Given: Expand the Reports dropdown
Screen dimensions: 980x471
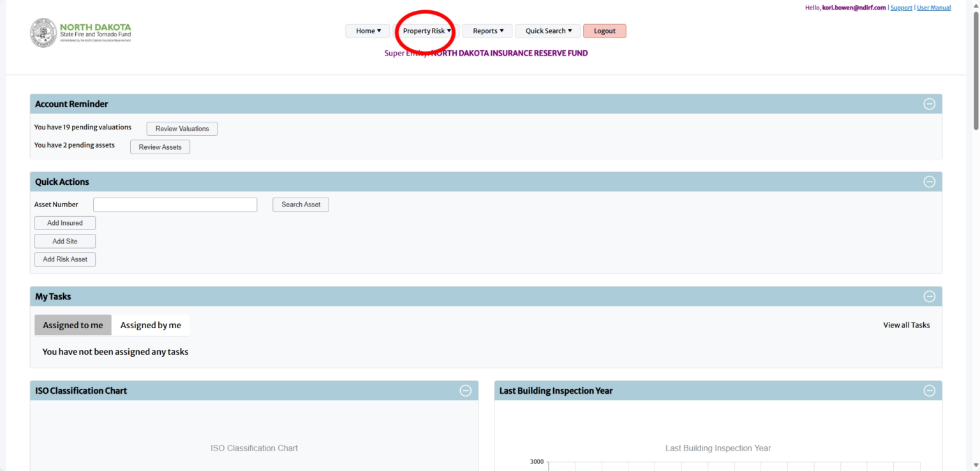Looking at the screenshot, I should click(x=487, y=31).
